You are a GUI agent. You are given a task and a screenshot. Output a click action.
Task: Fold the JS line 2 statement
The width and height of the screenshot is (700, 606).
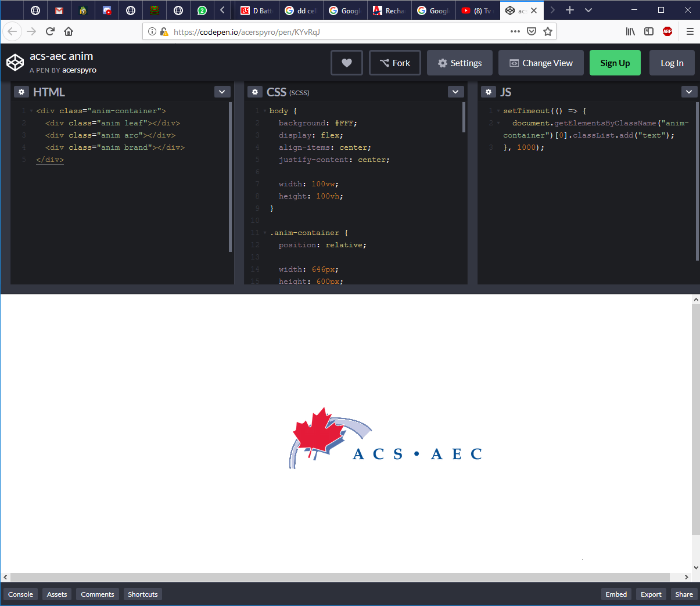pos(498,123)
